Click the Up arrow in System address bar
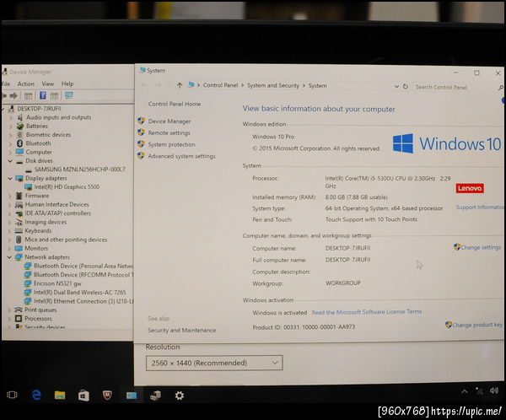This screenshot has height=420, width=506. pyautogui.click(x=180, y=85)
